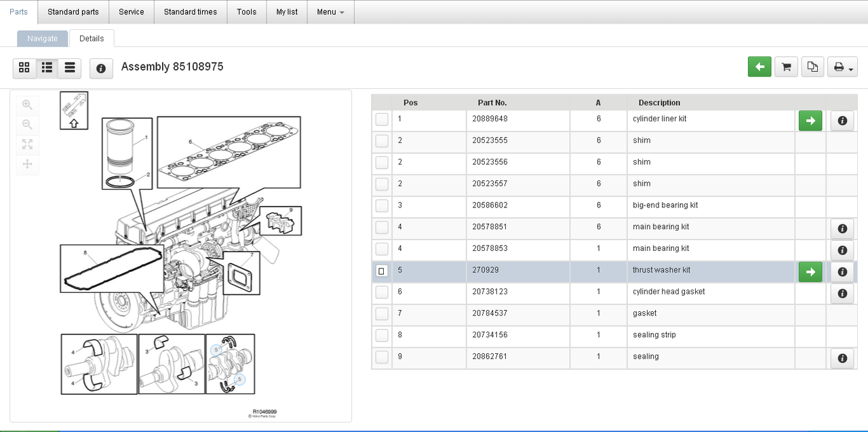
Task: Click upper callout 5 on diagram
Action: click(216, 350)
